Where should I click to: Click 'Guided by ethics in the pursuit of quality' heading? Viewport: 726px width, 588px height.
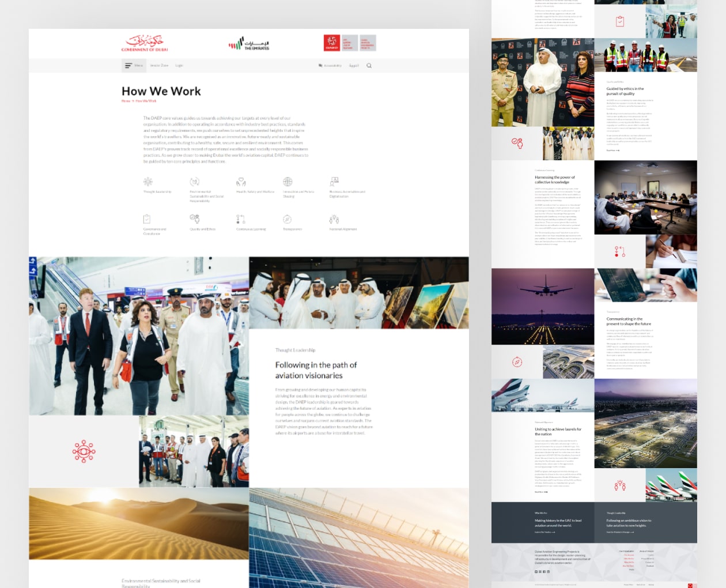tap(625, 91)
